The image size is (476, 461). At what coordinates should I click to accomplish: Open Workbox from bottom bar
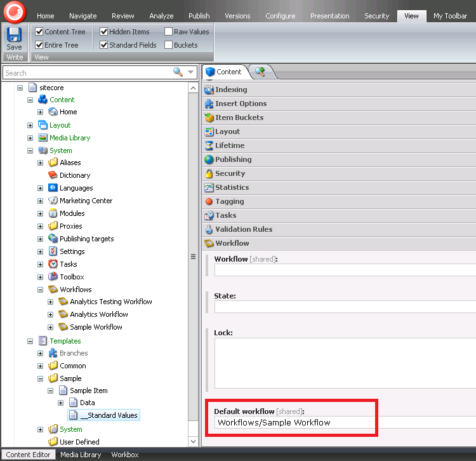point(125,454)
